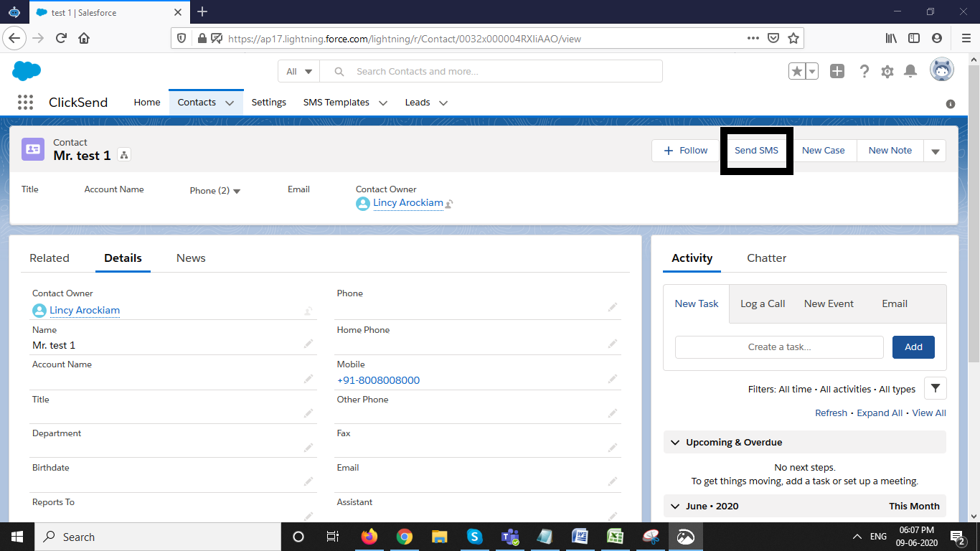The width and height of the screenshot is (980, 551).
Task: Open the Setup gear icon
Action: (887, 71)
